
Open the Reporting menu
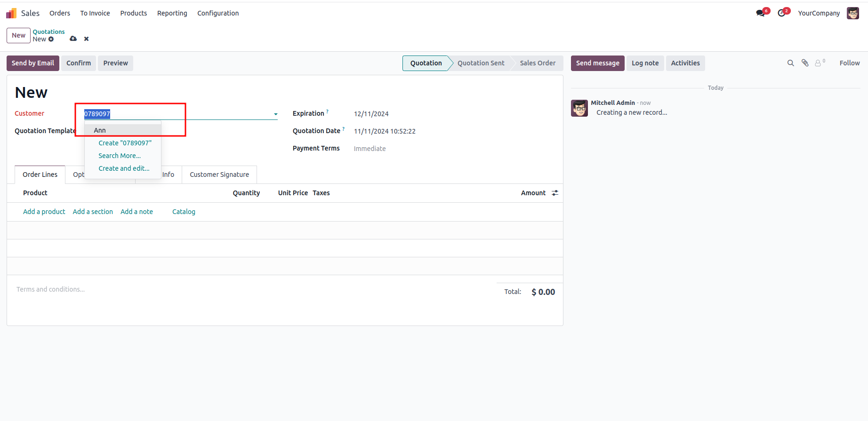pyautogui.click(x=172, y=13)
